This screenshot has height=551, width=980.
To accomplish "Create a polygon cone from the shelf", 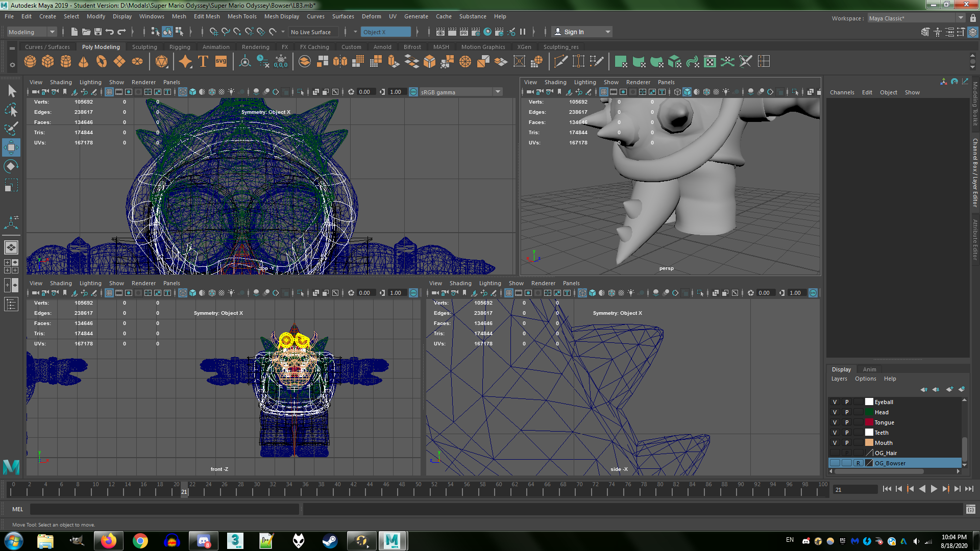I will pos(84,62).
